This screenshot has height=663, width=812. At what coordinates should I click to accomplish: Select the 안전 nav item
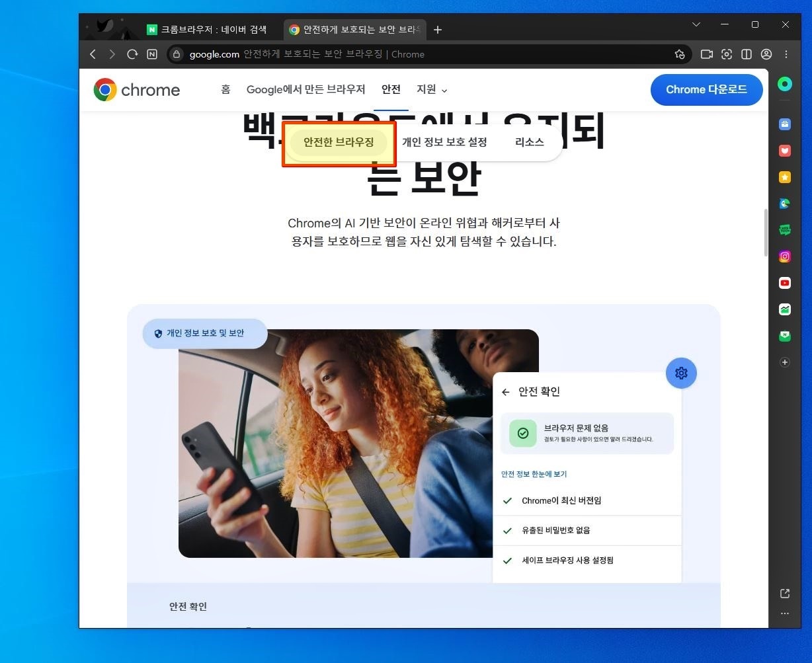[x=391, y=90]
